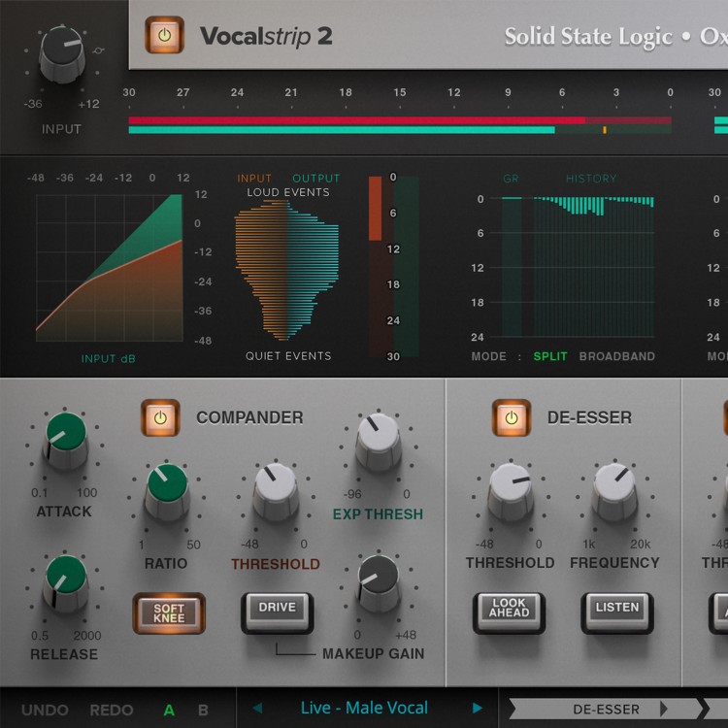Click the Vocalstrip 2 title

click(266, 36)
